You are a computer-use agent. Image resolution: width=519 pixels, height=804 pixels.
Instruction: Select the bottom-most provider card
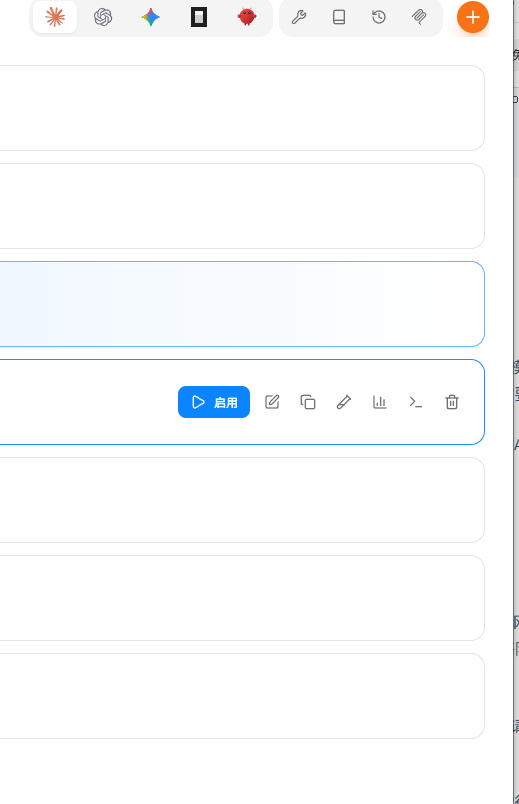(242, 696)
